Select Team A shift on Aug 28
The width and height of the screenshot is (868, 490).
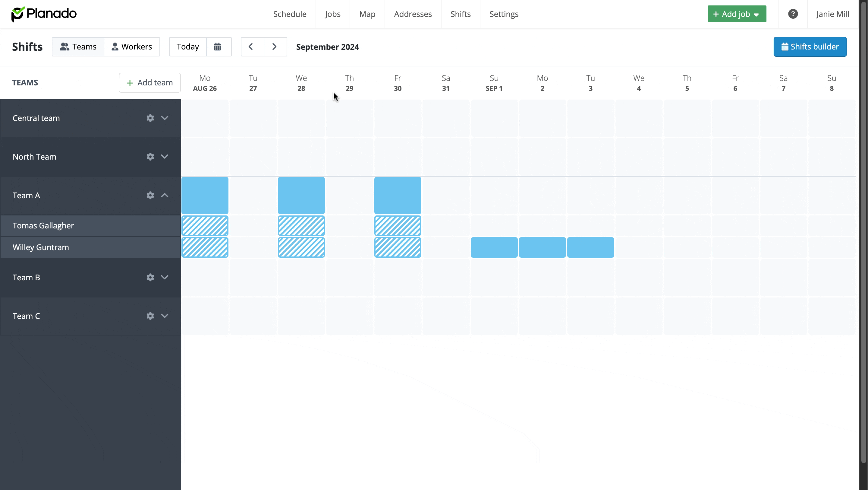[301, 195]
